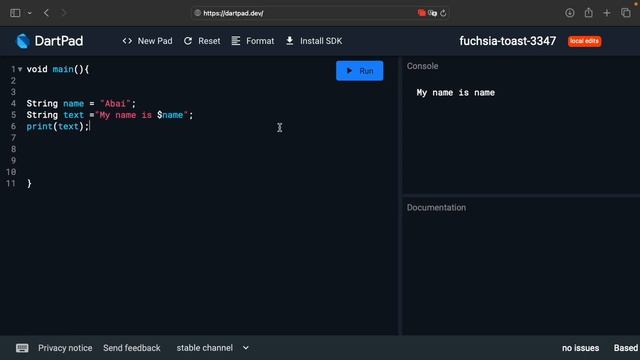This screenshot has height=360, width=640.
Task: Open a new browser tab
Action: pos(607,13)
